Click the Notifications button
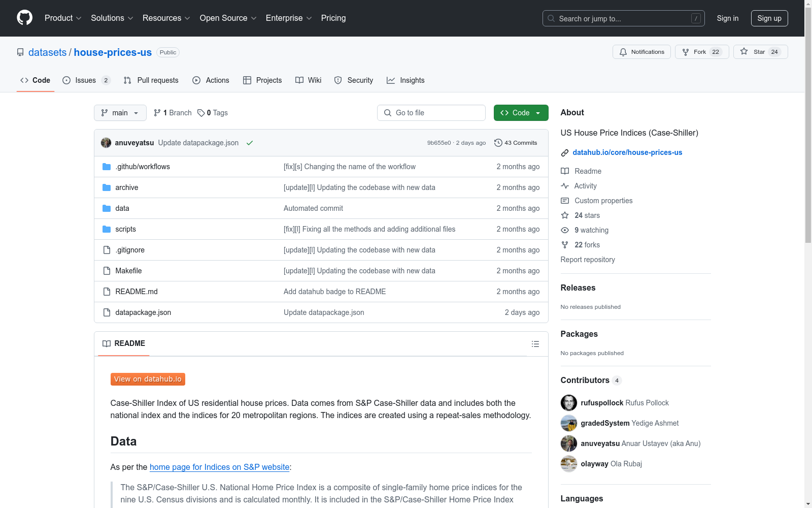This screenshot has width=812, height=508. pos(642,52)
